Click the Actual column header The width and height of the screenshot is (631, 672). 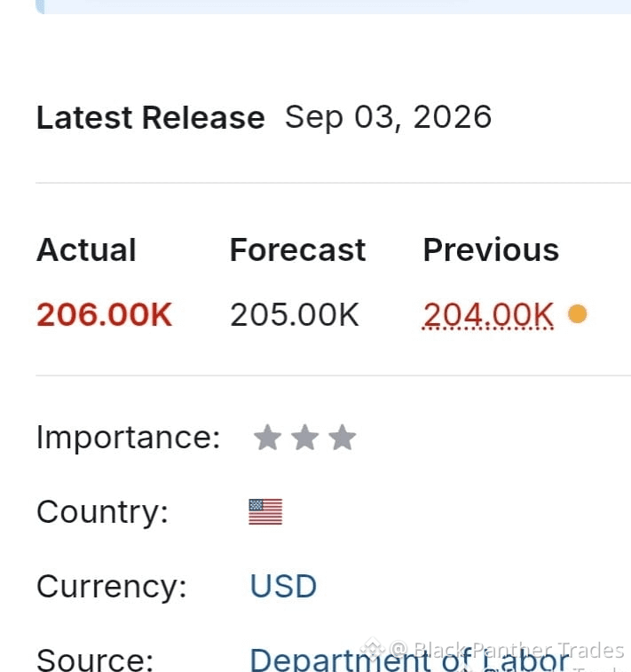[86, 249]
